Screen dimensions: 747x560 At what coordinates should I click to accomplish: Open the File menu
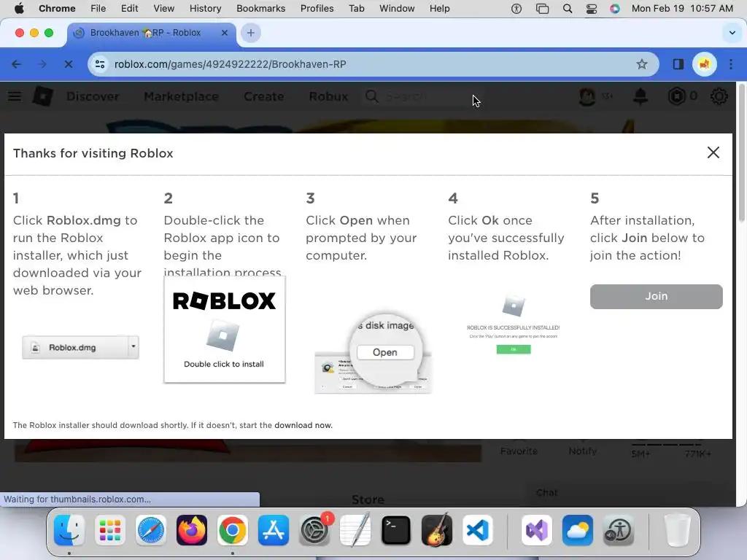(98, 9)
